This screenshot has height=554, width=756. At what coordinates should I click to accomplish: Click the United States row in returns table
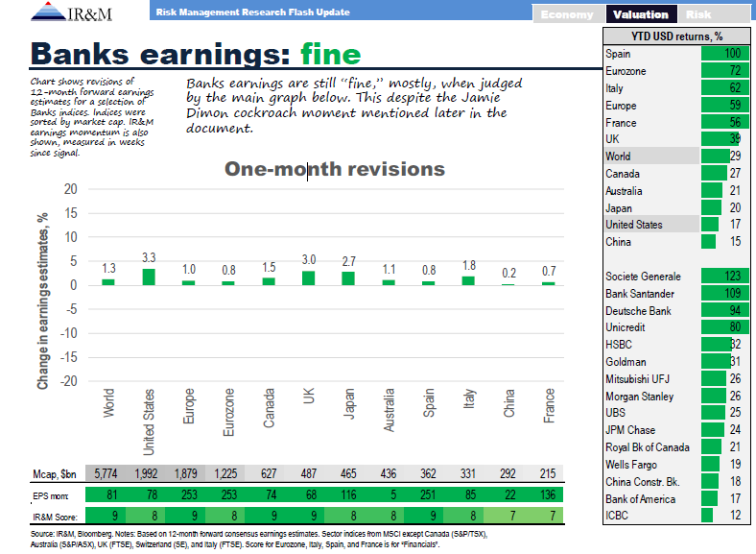click(x=676, y=225)
